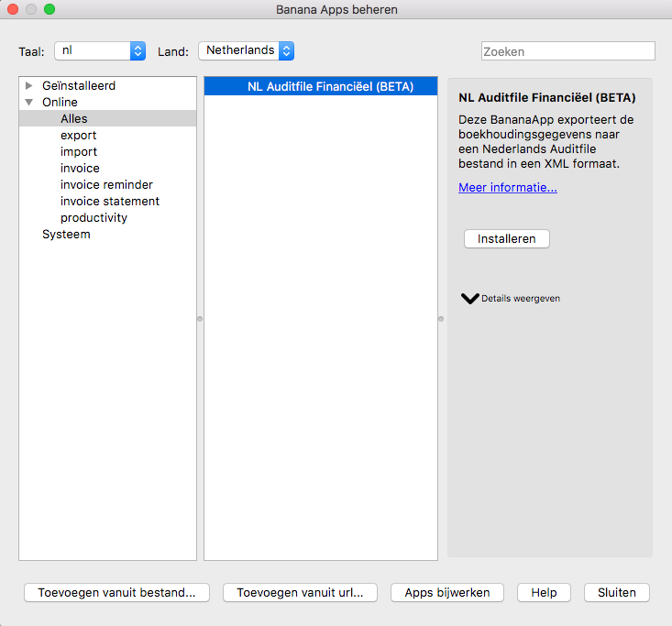This screenshot has height=626, width=672.
Task: Choose the invoice statement category
Action: pyautogui.click(x=110, y=202)
